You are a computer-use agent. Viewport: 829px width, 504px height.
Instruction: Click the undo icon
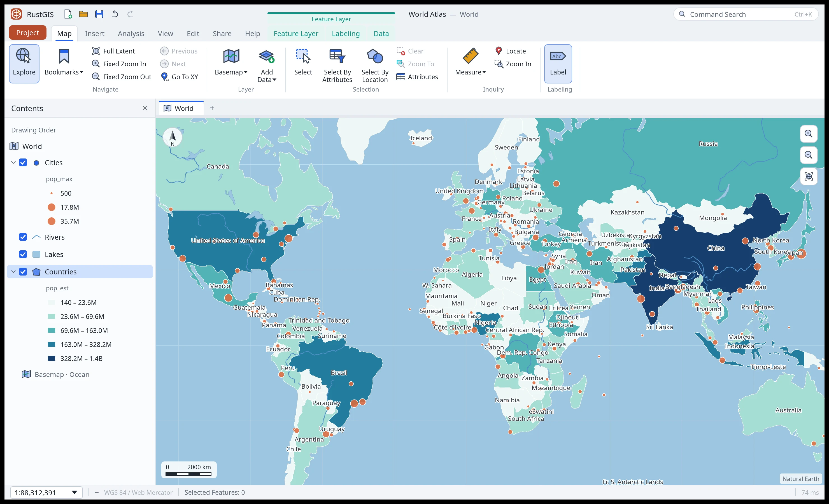[x=115, y=14]
